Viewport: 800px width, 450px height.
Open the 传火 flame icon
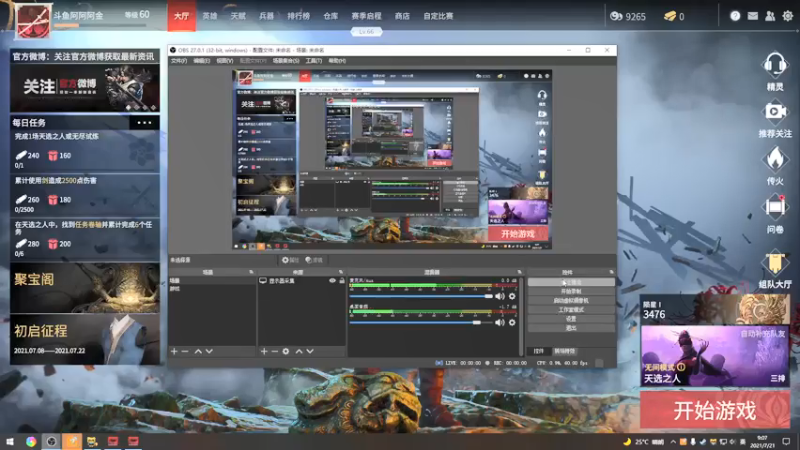774,159
